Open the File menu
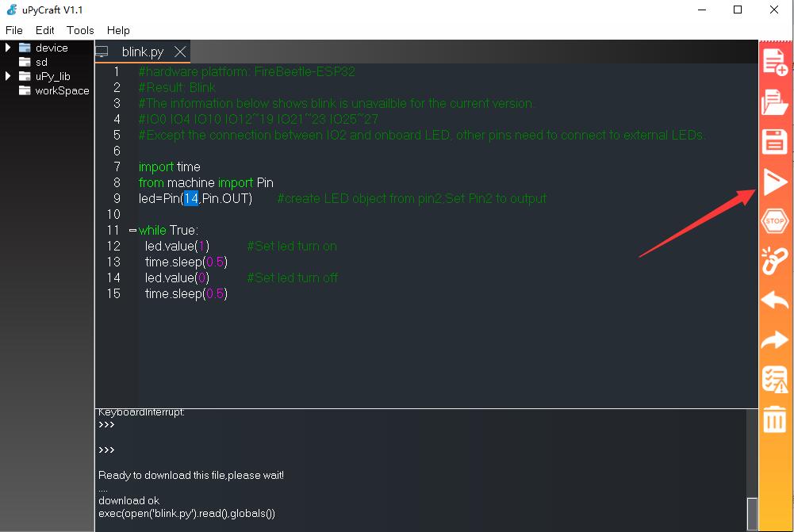This screenshot has height=532, width=794. (14, 30)
